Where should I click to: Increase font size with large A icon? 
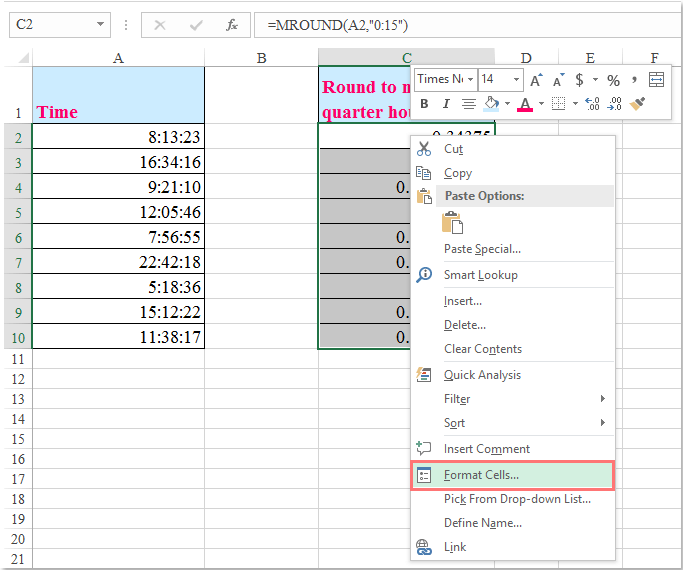click(x=536, y=80)
